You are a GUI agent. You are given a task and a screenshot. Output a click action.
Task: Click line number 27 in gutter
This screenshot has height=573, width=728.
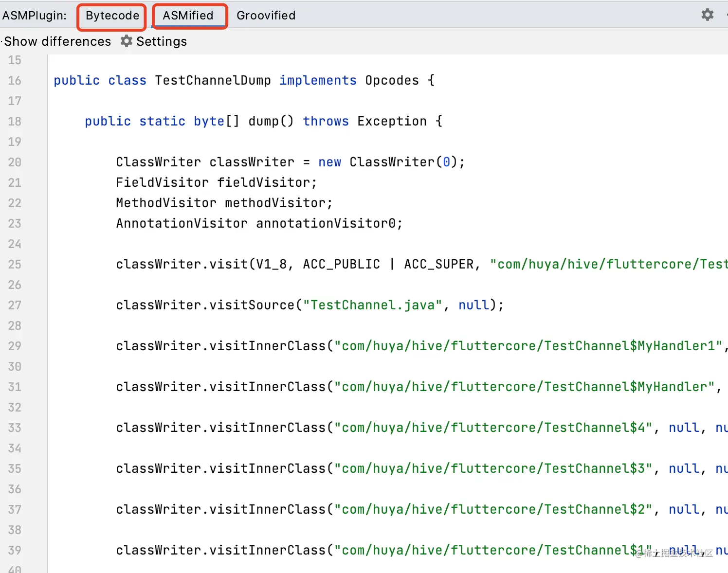15,305
